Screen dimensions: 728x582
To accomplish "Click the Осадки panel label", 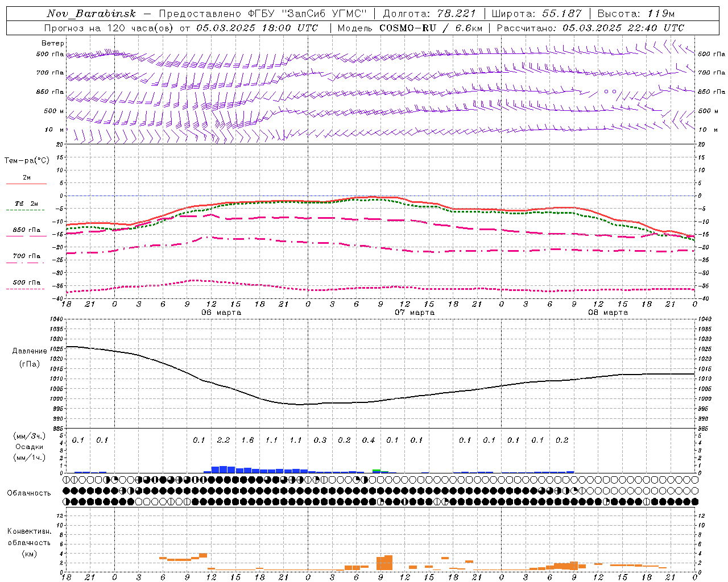I will [29, 447].
